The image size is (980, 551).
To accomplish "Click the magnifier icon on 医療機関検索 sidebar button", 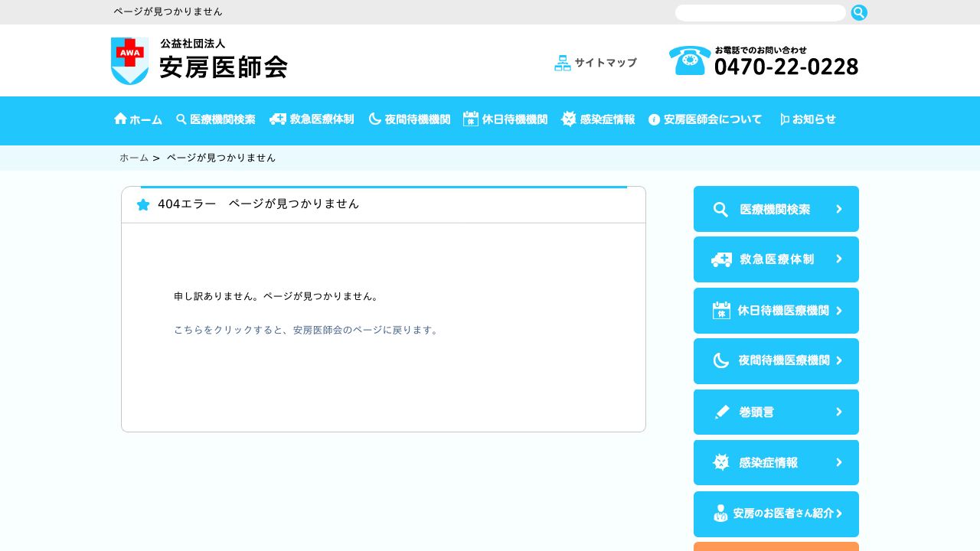I will point(720,210).
